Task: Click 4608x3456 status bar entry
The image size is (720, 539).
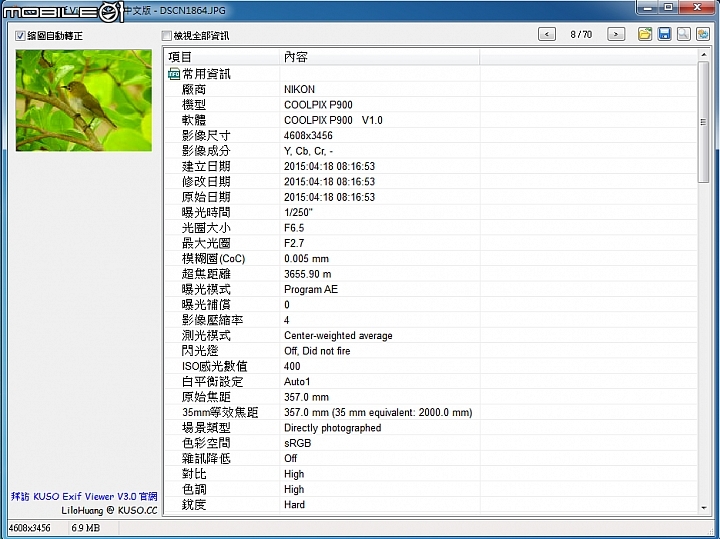Action: 30,528
